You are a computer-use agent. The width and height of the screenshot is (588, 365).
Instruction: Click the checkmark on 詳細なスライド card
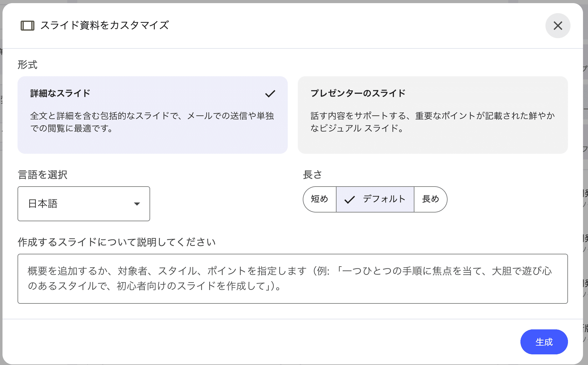(x=270, y=93)
